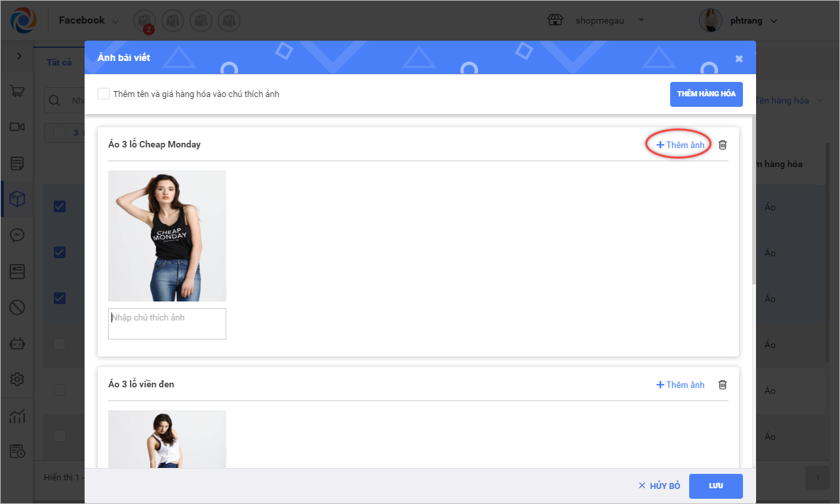Click the shop icon with red badge
The image size is (840, 504).
point(144,21)
